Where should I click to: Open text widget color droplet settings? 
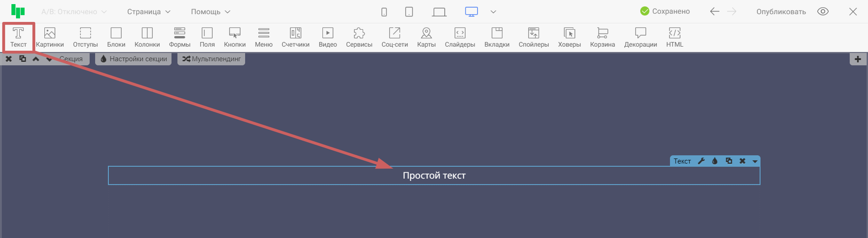(x=715, y=161)
